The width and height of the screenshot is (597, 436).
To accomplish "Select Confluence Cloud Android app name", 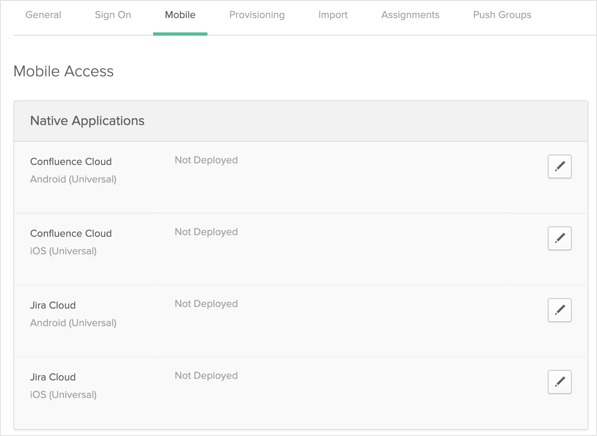I will [71, 161].
